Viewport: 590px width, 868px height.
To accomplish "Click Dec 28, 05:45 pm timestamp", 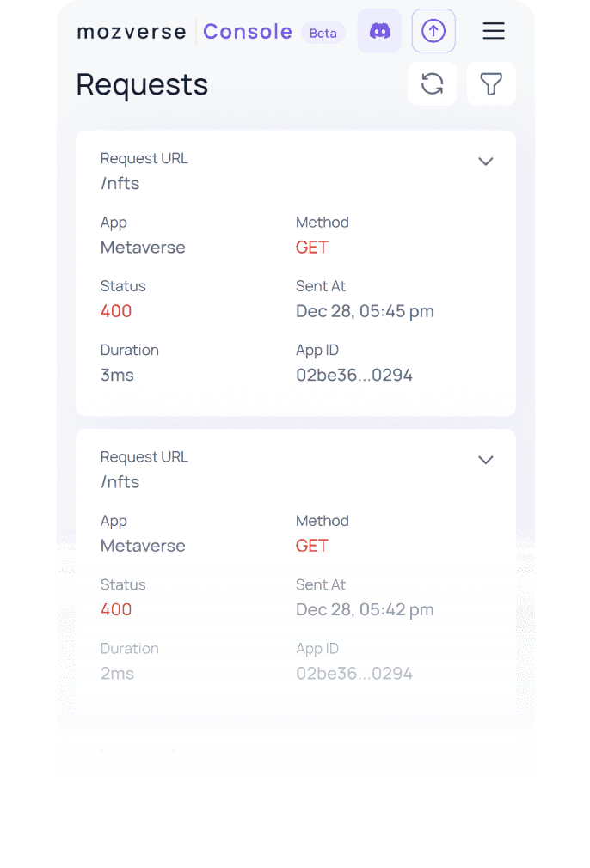I will (x=365, y=311).
